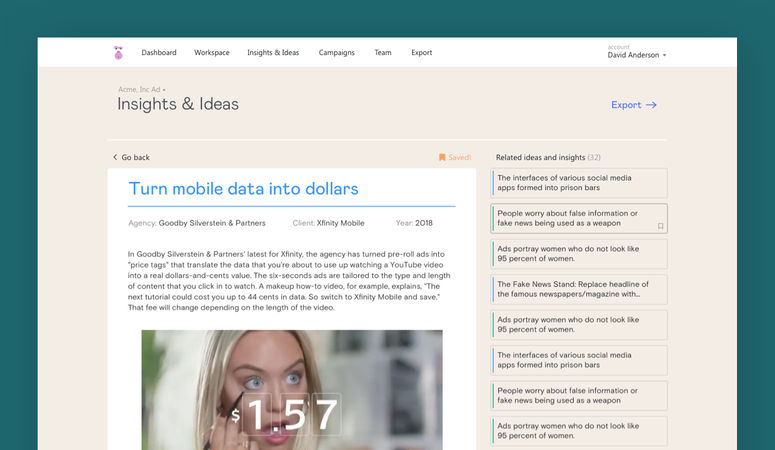Switch to the Team page
The width and height of the screenshot is (775, 450).
pos(383,52)
